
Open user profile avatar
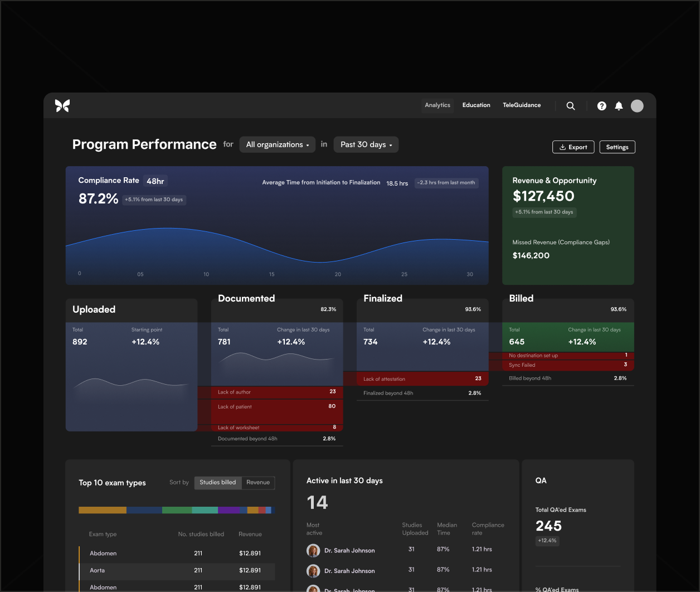coord(637,106)
